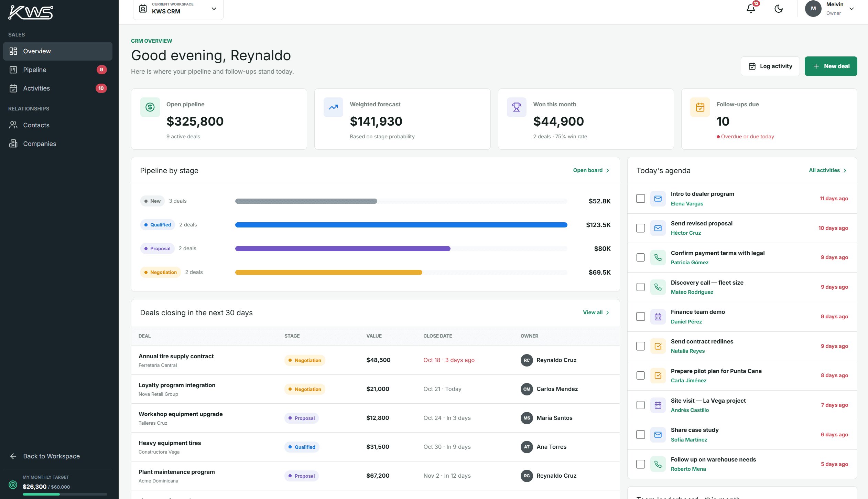
Task: Click chevron beside Open board
Action: [608, 171]
